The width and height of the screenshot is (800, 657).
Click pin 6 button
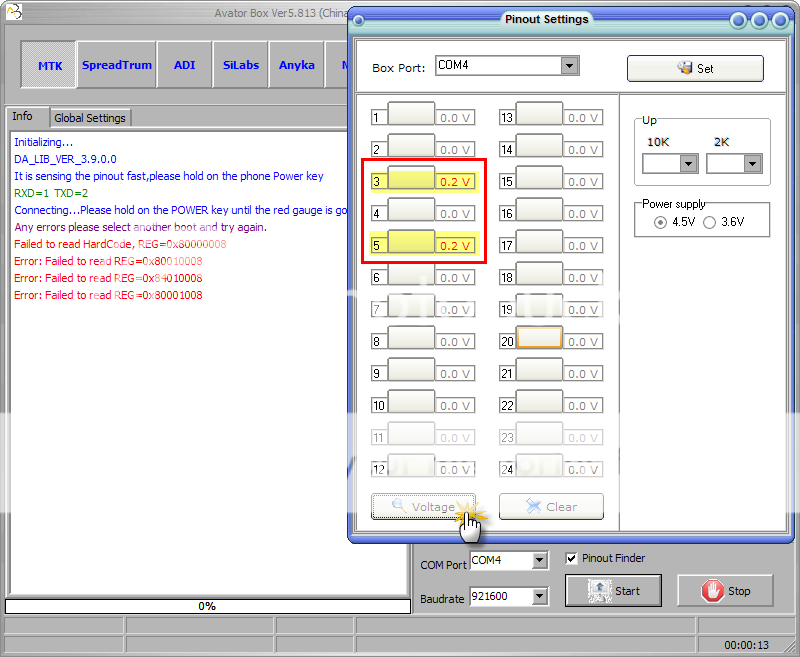click(411, 273)
